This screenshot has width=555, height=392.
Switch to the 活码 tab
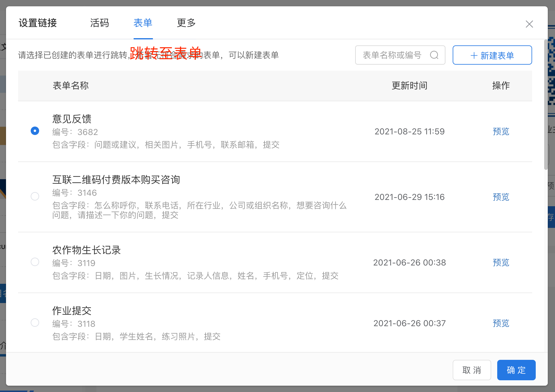(x=99, y=23)
